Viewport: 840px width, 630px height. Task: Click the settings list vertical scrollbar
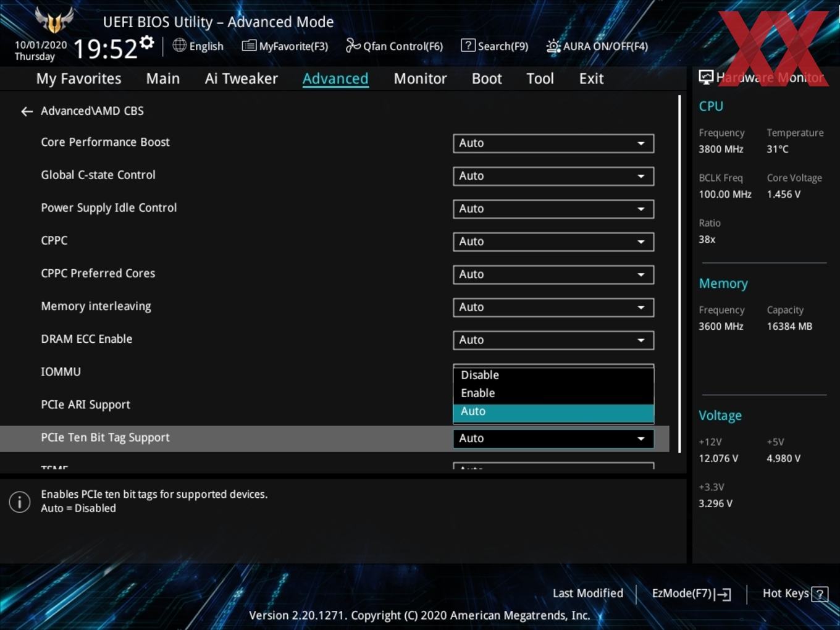[679, 274]
